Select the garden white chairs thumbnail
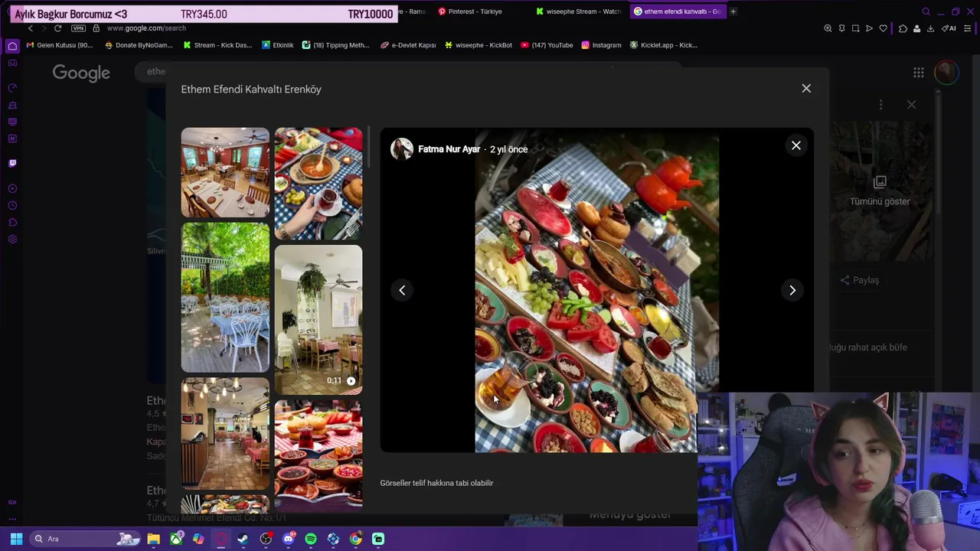The width and height of the screenshot is (980, 551). [225, 298]
